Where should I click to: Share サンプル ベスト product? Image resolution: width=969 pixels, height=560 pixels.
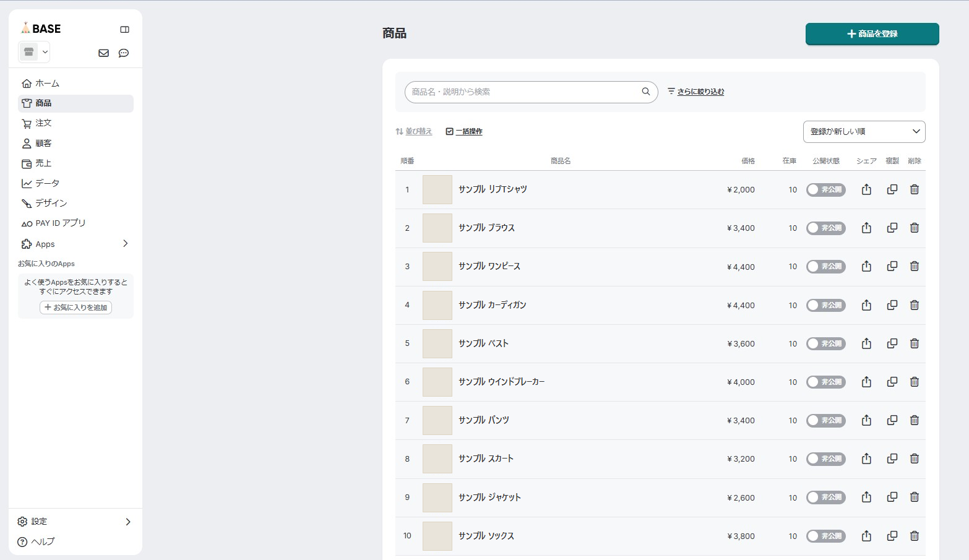click(866, 343)
